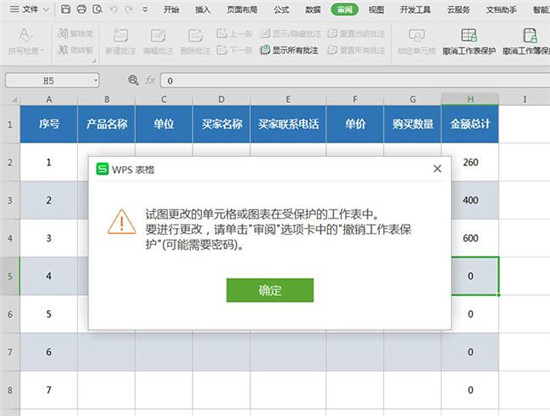Select row 8 header

pos(10,390)
